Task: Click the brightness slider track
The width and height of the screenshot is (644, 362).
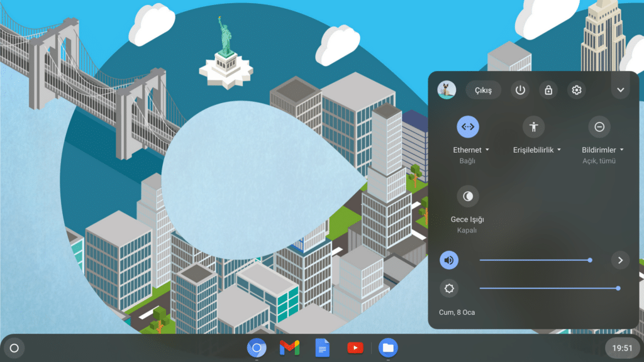Action: [548, 288]
